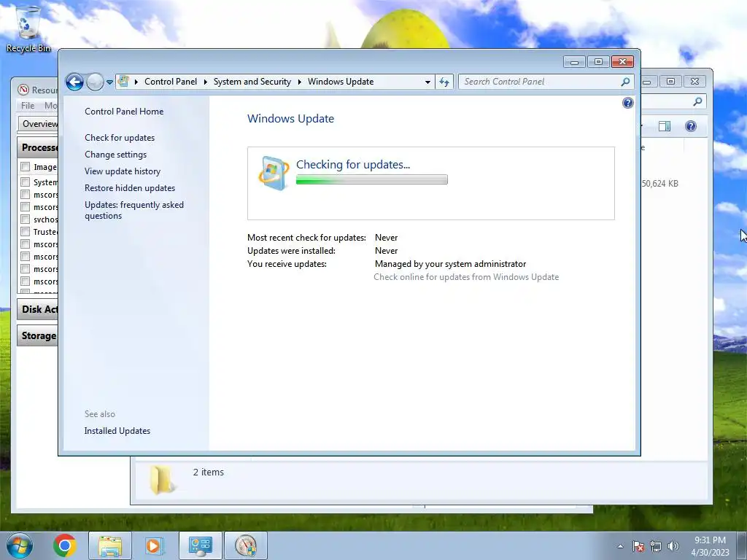Screen dimensions: 747x560
Task: Open View update history
Action: click(123, 171)
